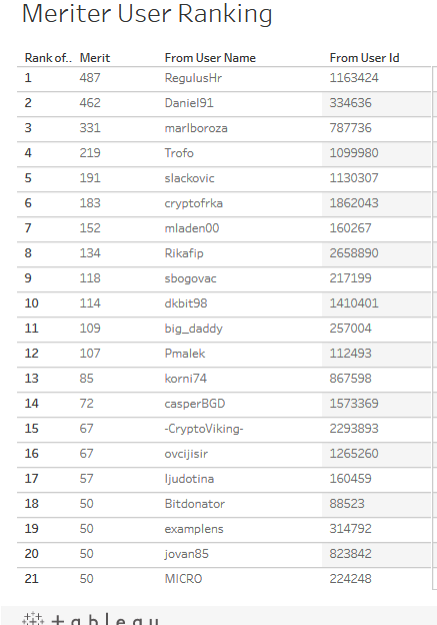437x625 pixels.
Task: Click the dkbit98 user name
Action: 186,303
